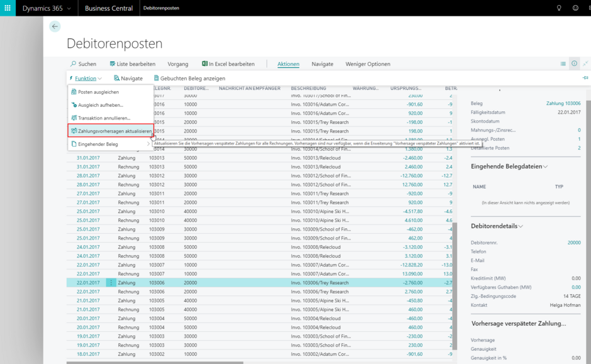Click Gebuchten Beleg anzeigen
This screenshot has height=364, width=591.
pyautogui.click(x=189, y=79)
